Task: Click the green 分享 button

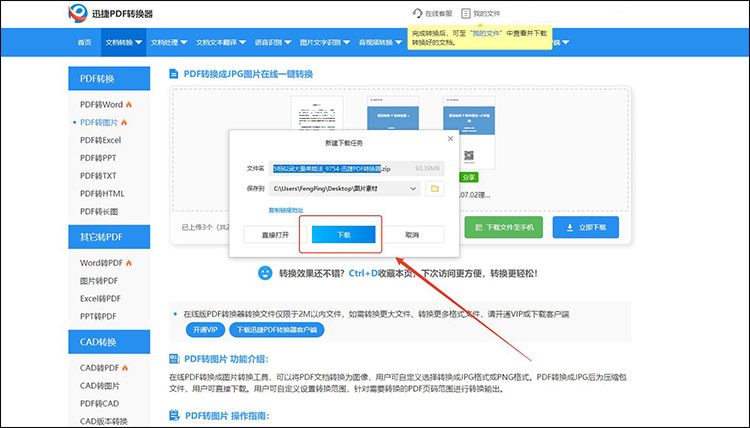Action: 469,177
